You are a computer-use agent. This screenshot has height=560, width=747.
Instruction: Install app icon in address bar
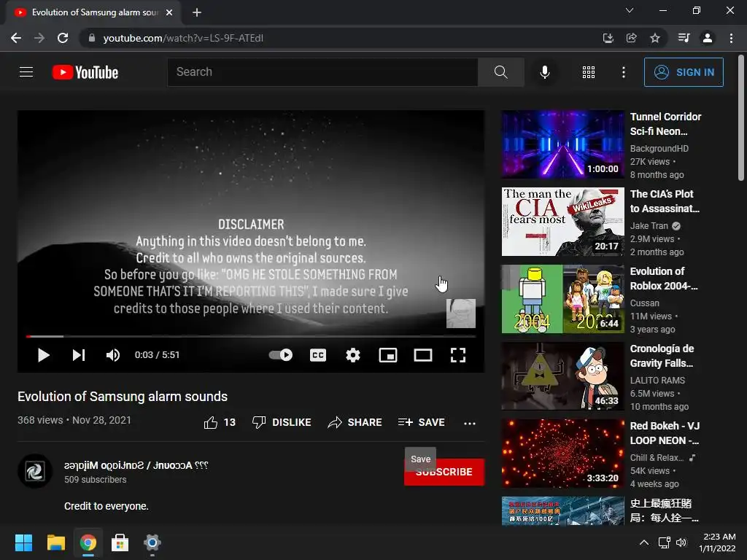608,38
